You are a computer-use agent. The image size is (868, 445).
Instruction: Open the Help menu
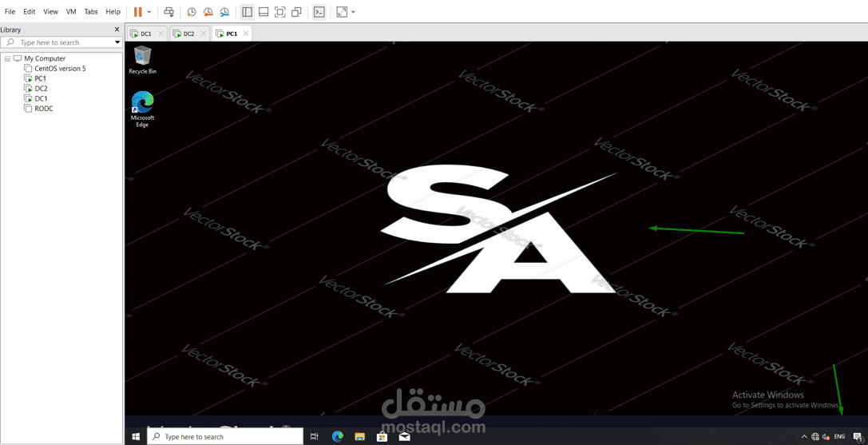(x=113, y=11)
